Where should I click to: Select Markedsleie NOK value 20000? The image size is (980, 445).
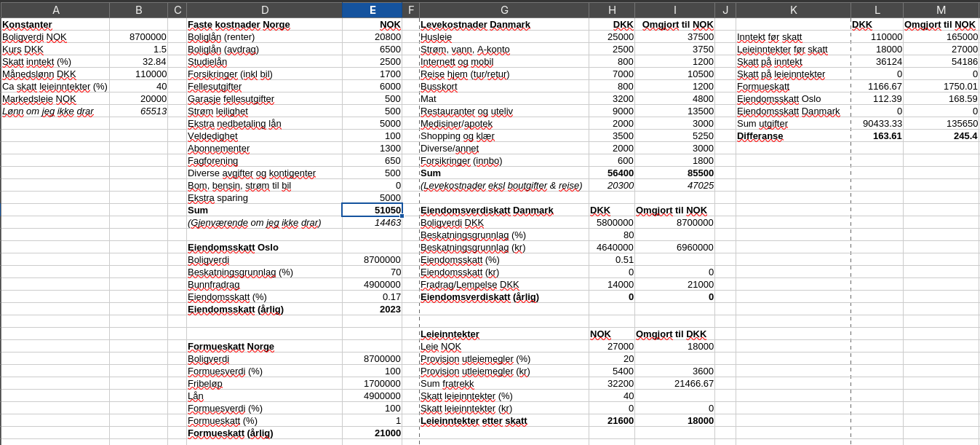[138, 98]
